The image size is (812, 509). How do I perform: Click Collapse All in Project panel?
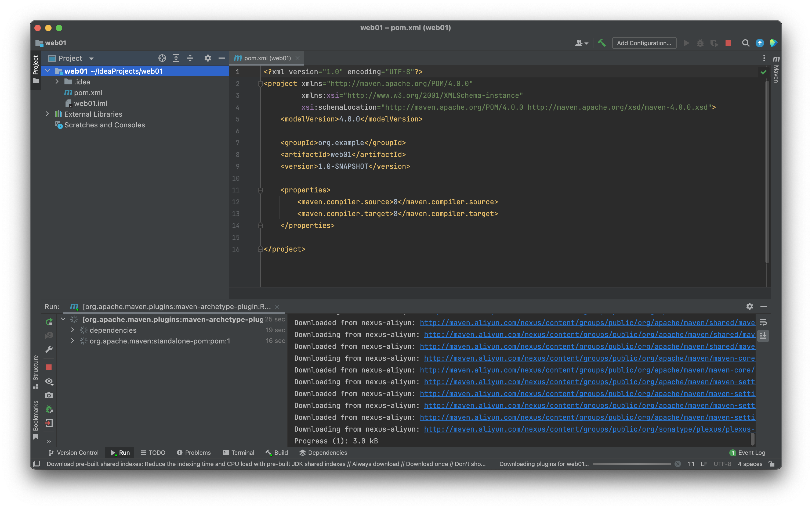pyautogui.click(x=190, y=58)
